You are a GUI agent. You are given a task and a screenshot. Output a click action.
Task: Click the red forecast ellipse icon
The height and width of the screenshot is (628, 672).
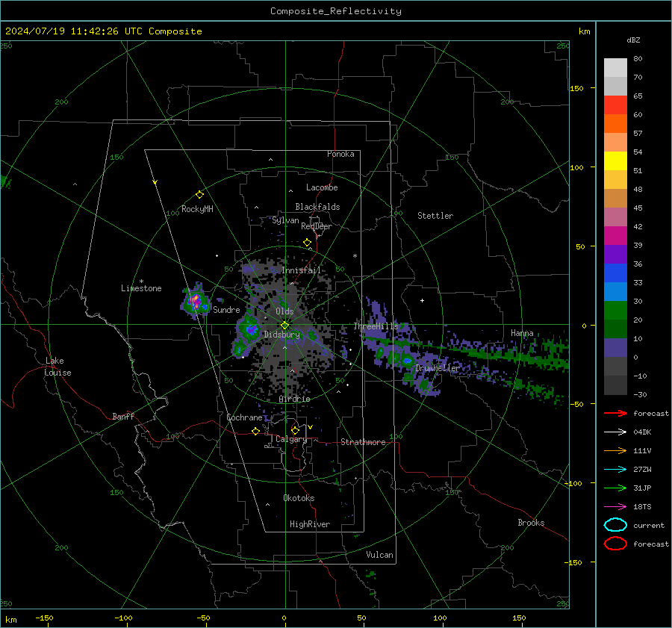tap(615, 544)
